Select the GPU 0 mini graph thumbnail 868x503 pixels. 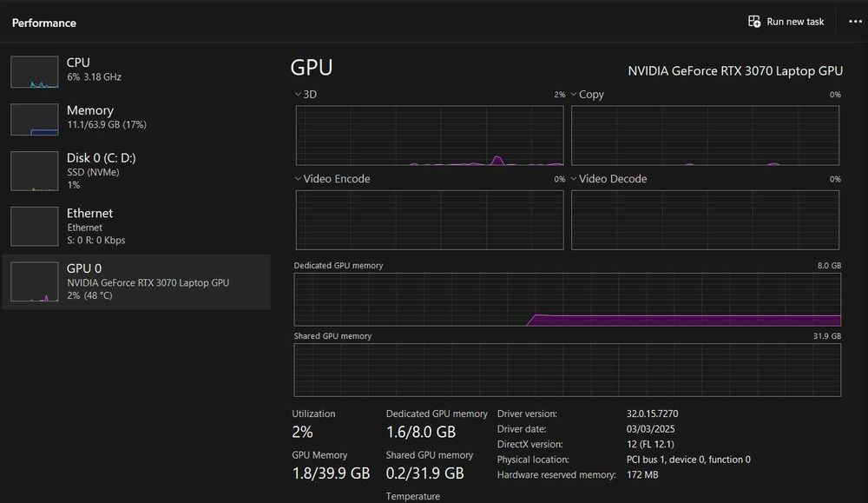click(35, 282)
